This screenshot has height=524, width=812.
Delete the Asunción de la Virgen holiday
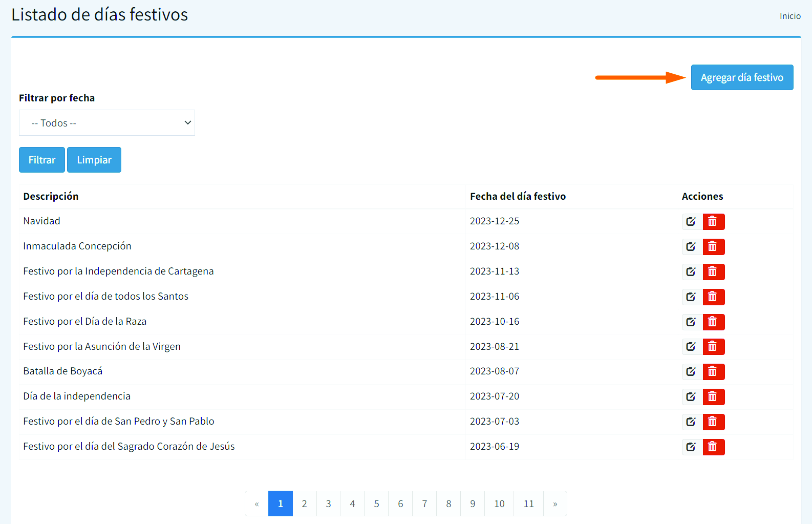[714, 347]
